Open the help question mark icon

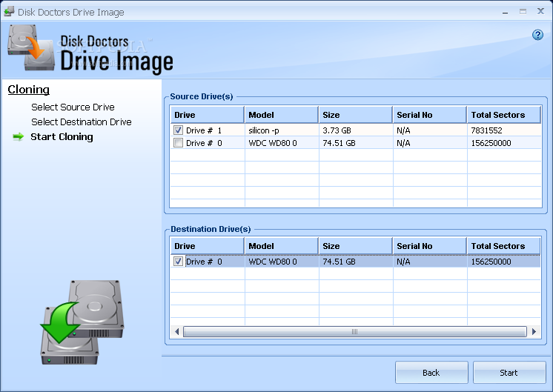[x=537, y=35]
